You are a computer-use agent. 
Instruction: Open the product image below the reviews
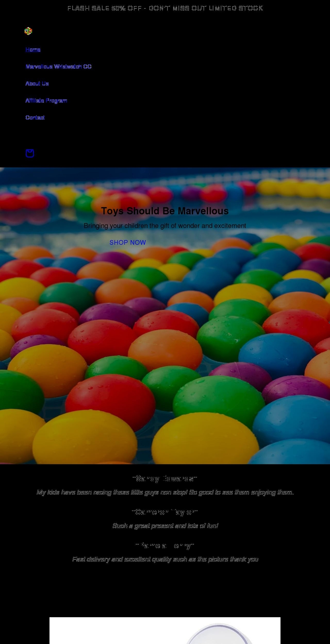[x=165, y=631]
